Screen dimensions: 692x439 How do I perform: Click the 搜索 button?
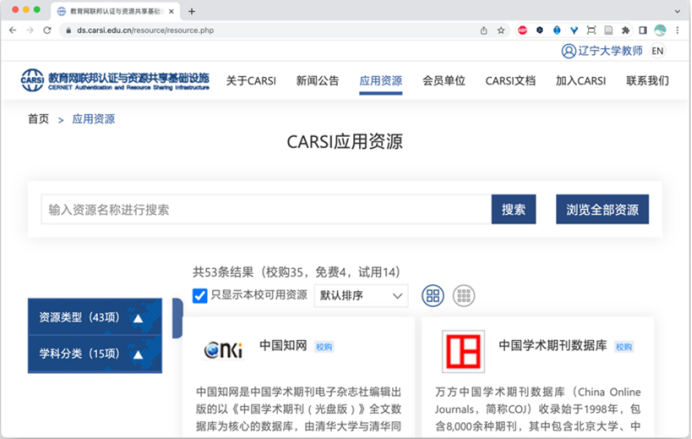(x=514, y=209)
